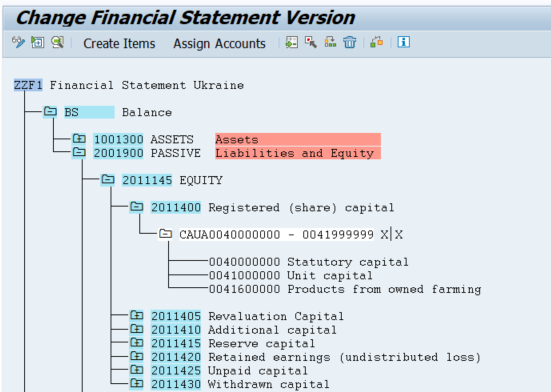Select item key 2011410
Viewport: 551px width, 392px height.
pyautogui.click(x=176, y=330)
